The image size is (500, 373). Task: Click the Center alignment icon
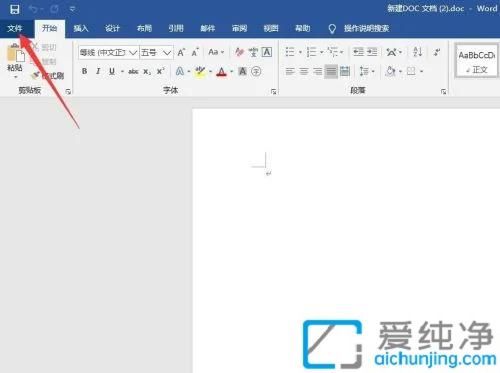click(x=304, y=71)
